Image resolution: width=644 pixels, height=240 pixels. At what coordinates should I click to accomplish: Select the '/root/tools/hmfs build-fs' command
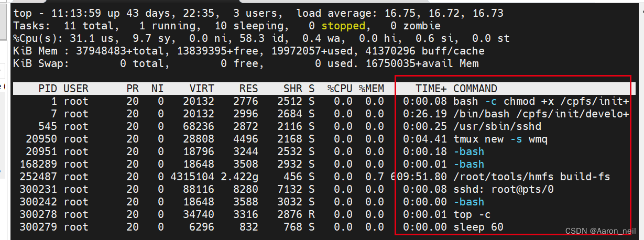click(x=532, y=177)
